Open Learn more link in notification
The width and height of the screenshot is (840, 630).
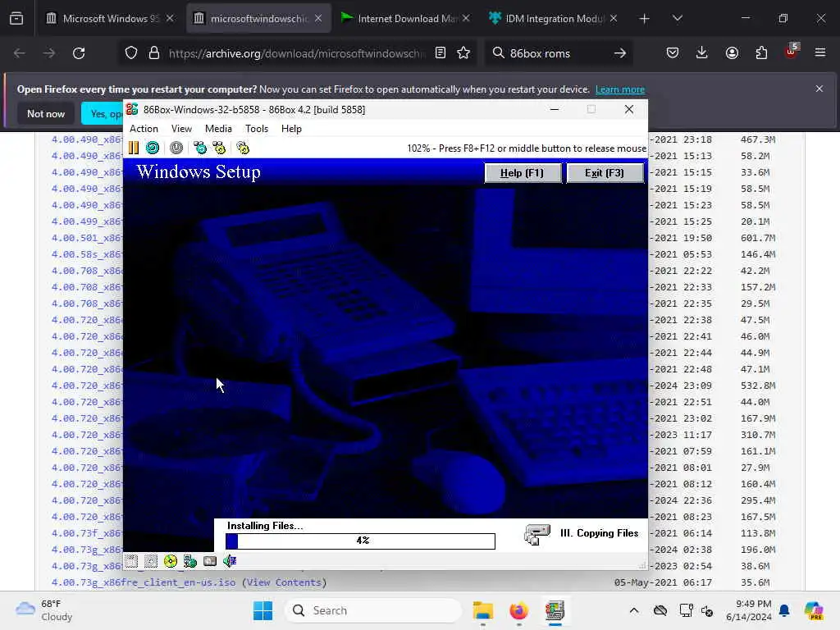click(x=620, y=89)
